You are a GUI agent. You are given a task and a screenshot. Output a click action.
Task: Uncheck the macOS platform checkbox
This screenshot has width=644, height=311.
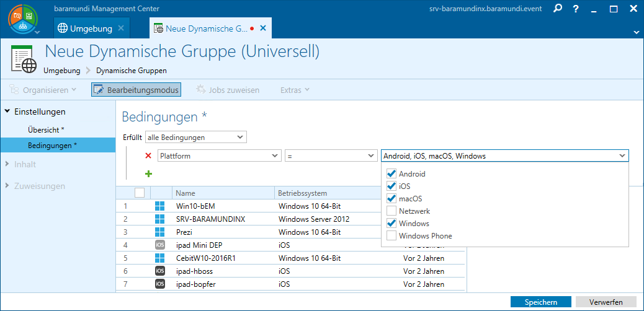[x=391, y=199]
